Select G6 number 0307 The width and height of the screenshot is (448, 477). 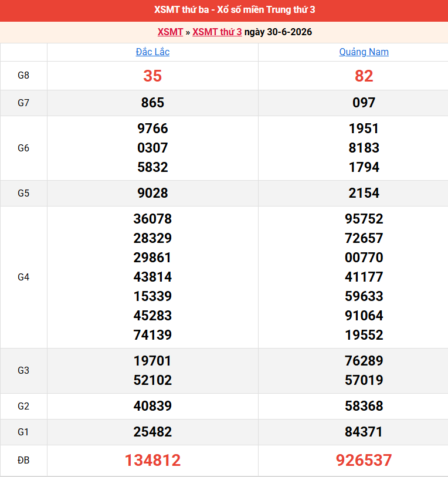click(152, 148)
